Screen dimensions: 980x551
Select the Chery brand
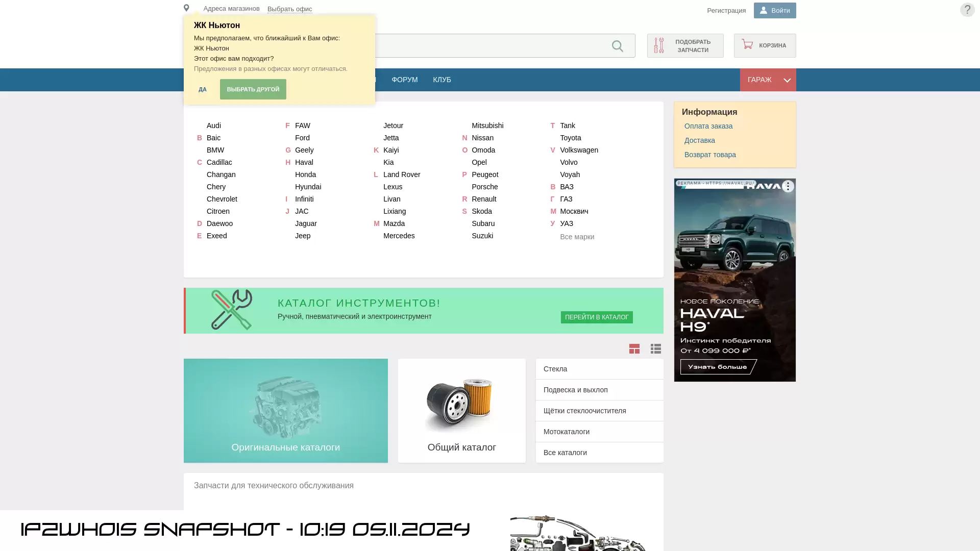coord(216,187)
